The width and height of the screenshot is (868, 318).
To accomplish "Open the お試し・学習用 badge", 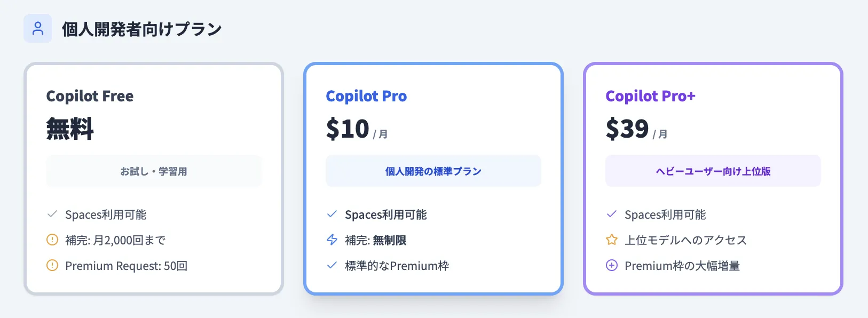I will tap(154, 171).
